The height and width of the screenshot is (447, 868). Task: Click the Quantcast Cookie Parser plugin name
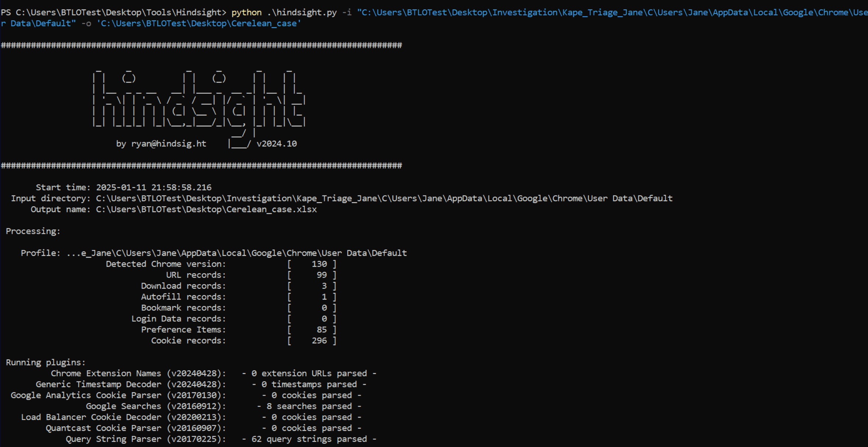pyautogui.click(x=103, y=428)
